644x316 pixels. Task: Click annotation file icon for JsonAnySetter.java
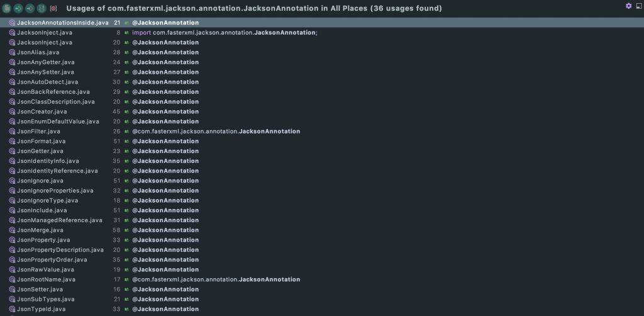tap(12, 72)
